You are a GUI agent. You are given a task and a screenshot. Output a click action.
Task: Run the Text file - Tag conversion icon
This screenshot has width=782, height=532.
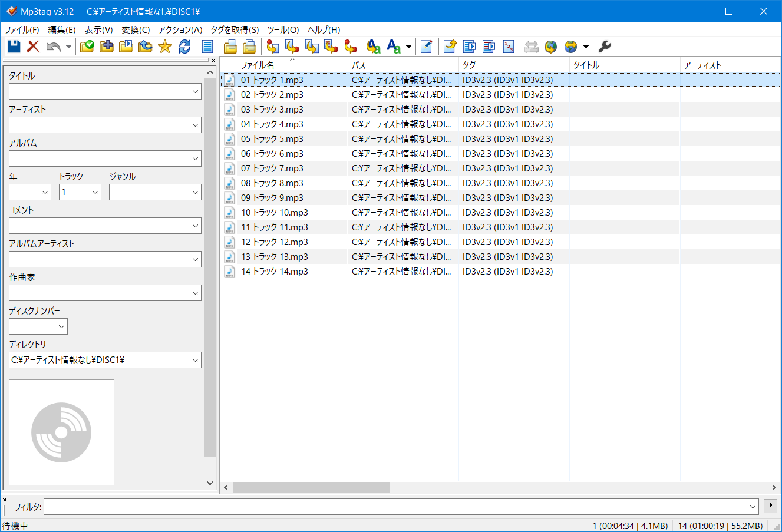click(x=331, y=47)
